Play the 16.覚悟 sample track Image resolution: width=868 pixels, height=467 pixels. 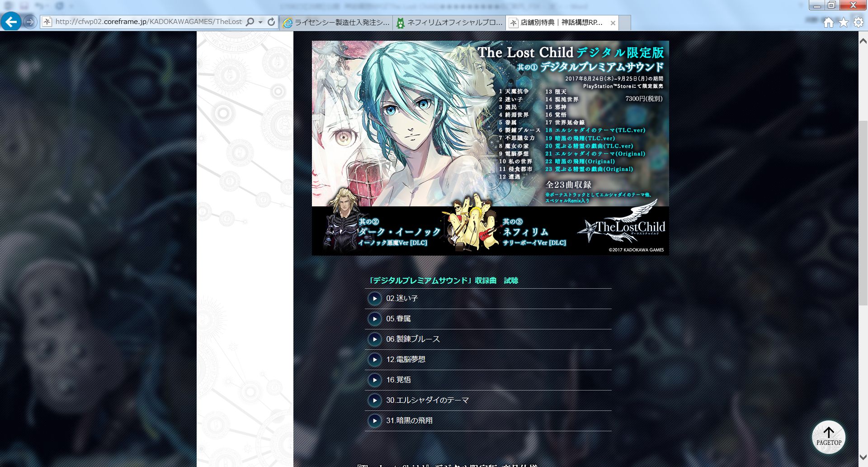pyautogui.click(x=374, y=380)
